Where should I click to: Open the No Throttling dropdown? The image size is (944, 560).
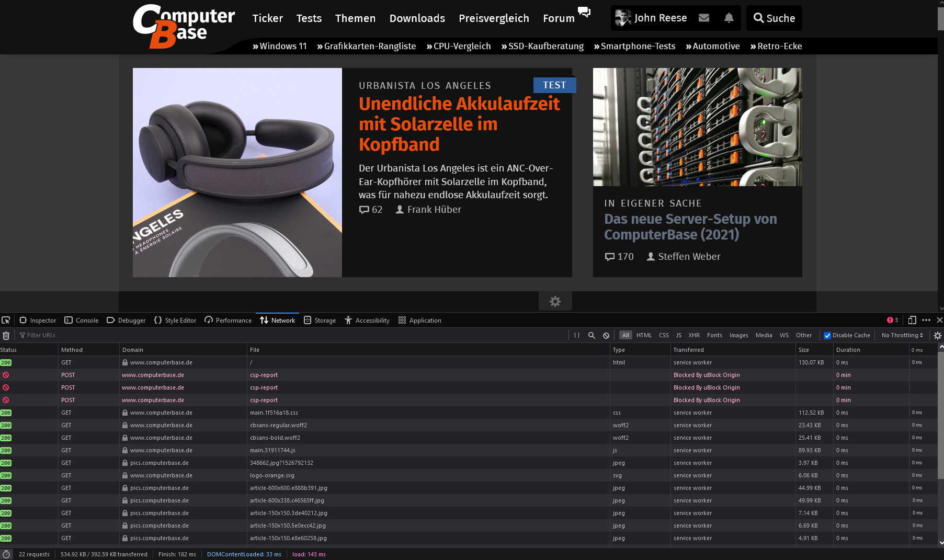(902, 335)
